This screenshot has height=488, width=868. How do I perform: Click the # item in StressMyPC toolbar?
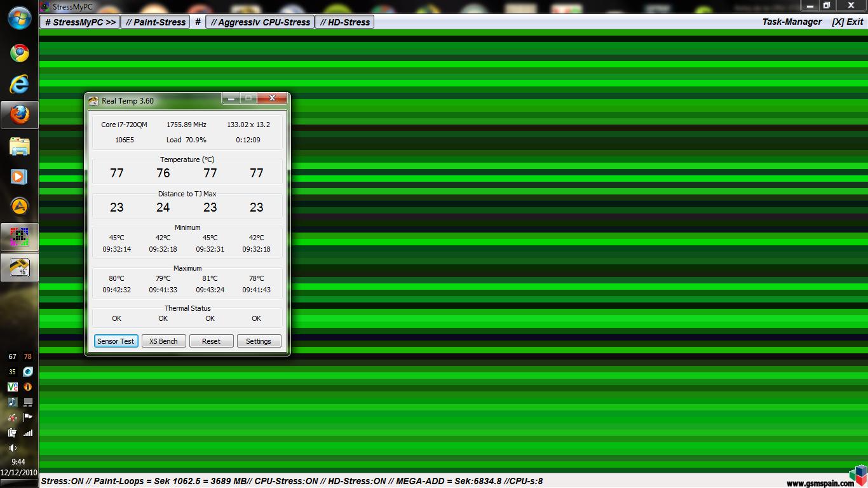[198, 22]
